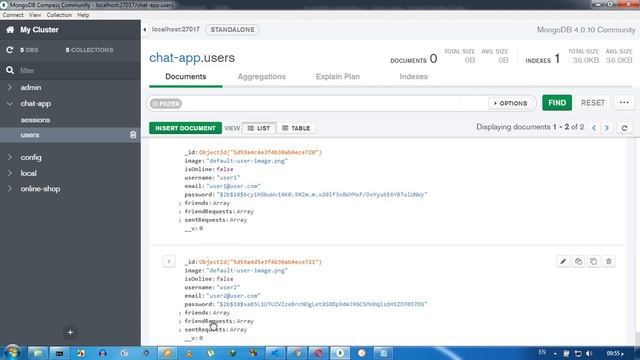Click the My Cluster home icon
The height and width of the screenshot is (360, 640).
(10, 29)
